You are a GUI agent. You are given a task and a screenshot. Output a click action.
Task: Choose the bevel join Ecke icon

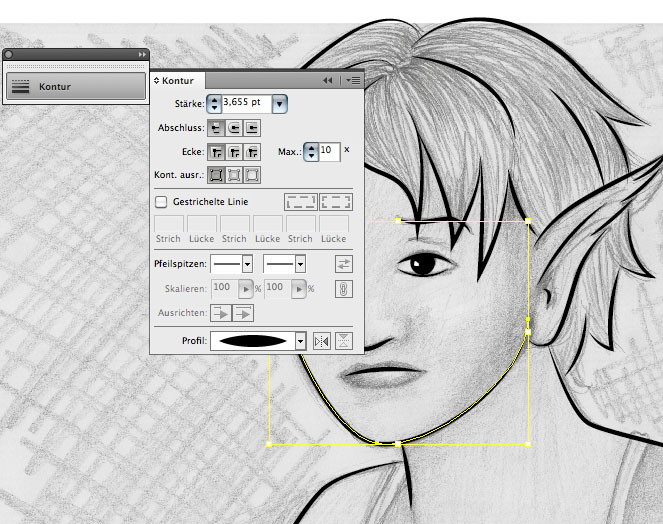(x=252, y=152)
